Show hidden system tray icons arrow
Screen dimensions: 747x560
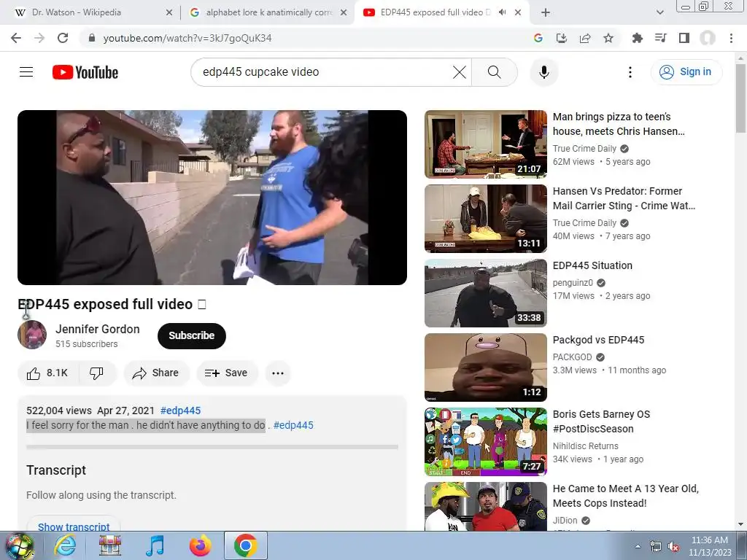(638, 546)
